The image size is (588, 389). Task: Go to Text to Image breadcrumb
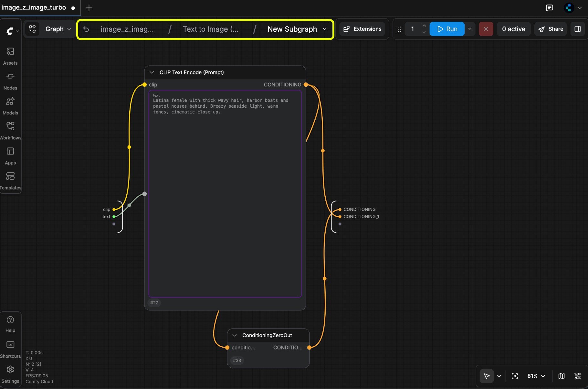click(211, 29)
